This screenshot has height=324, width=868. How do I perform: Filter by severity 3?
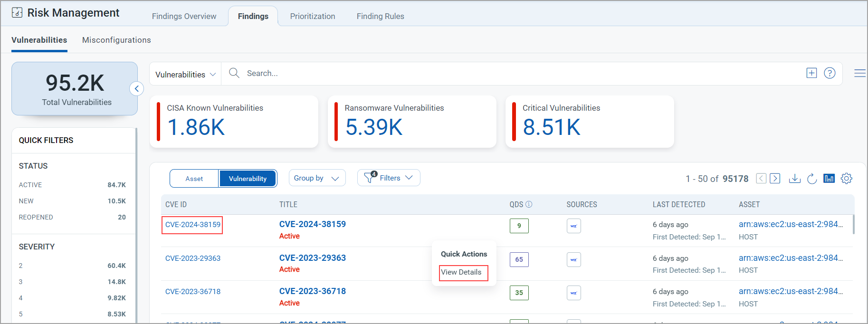click(x=72, y=282)
